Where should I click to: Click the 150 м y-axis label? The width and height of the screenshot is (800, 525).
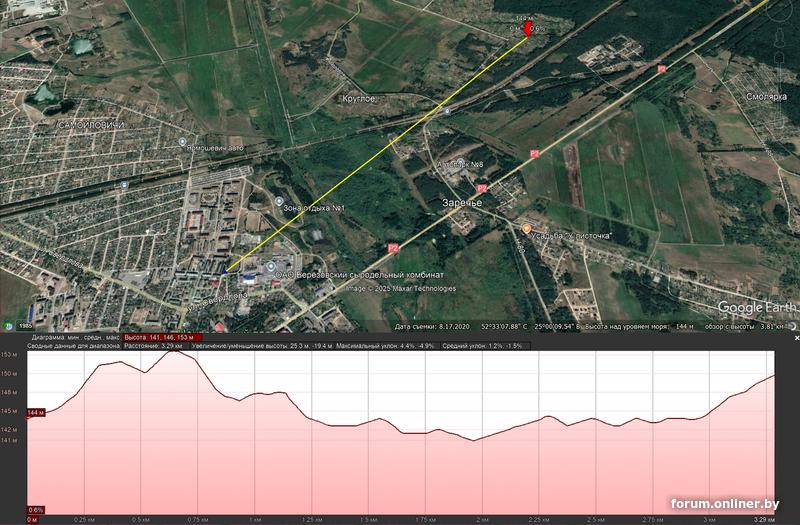click(x=8, y=373)
